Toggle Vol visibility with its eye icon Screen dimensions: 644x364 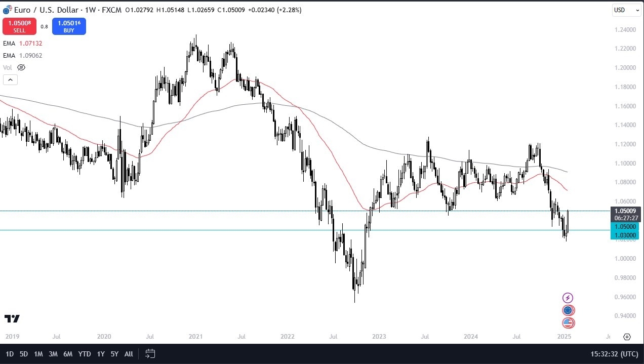(21, 67)
